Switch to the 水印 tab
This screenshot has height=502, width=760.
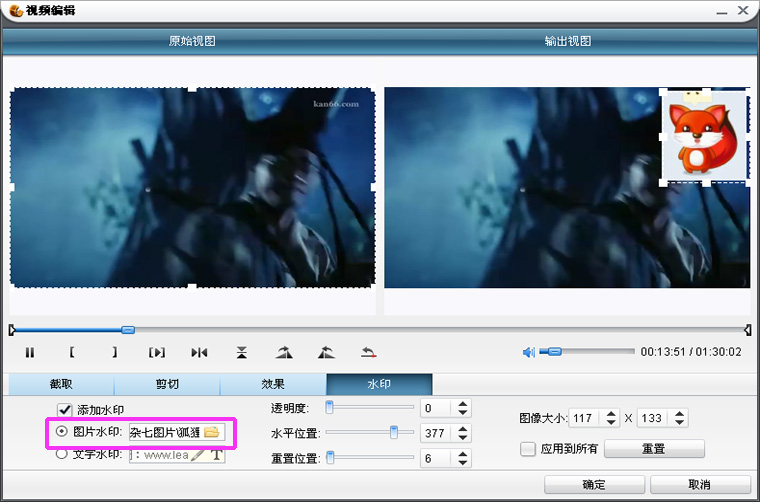coord(379,384)
